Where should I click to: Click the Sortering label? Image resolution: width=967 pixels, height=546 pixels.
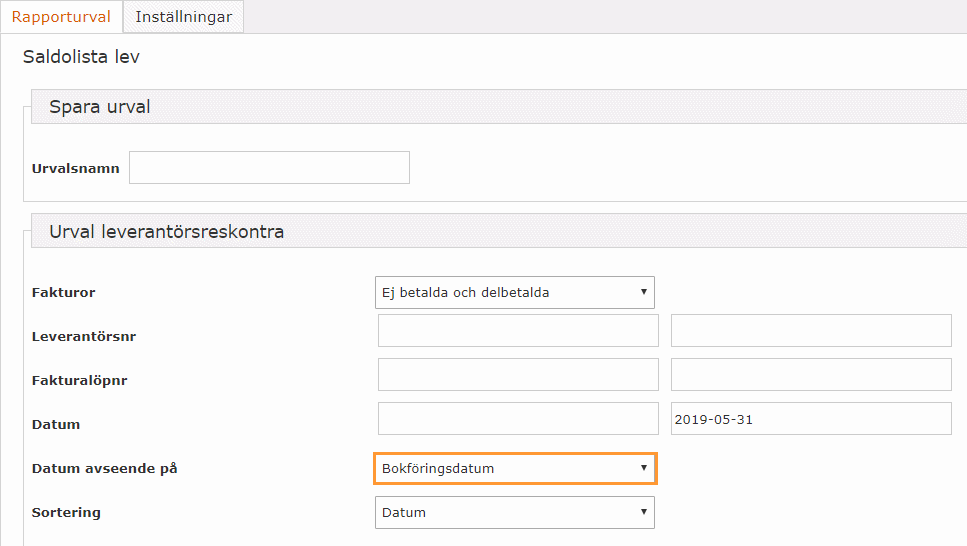coord(66,513)
